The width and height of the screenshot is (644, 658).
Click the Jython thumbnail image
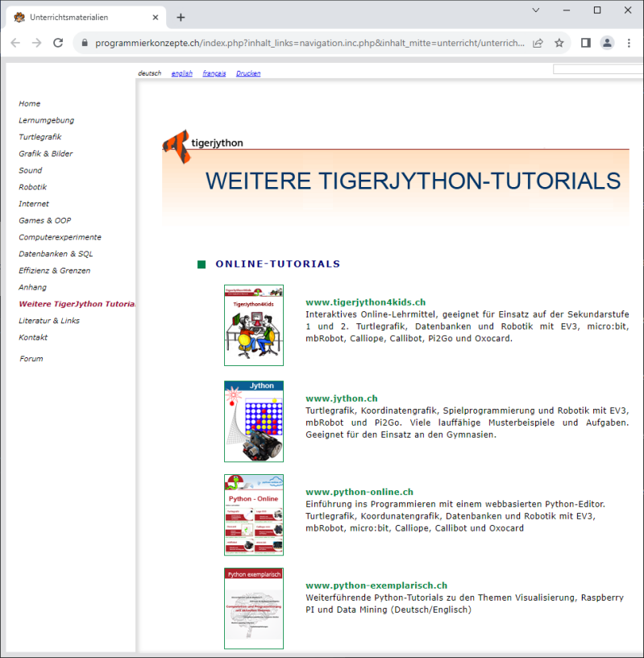(254, 421)
